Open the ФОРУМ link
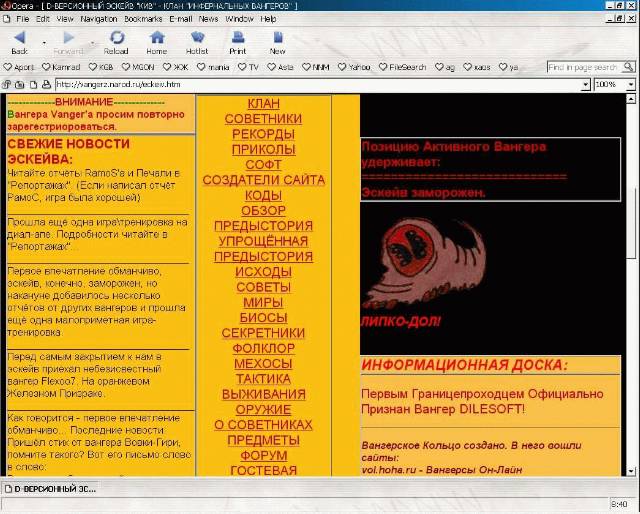This screenshot has height=514, width=640. click(264, 456)
